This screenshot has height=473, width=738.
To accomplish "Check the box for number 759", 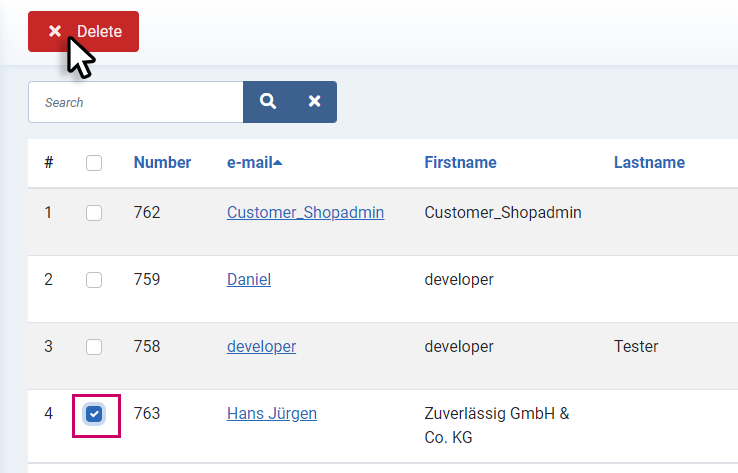I will tap(94, 280).
